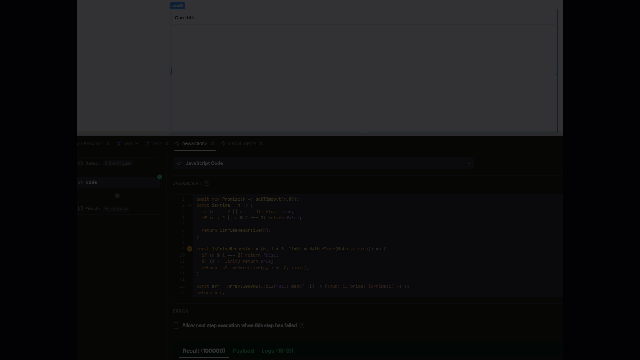The image size is (640, 360).
Task: Collapse the code fold arrow on line 2
Action: 189,205
